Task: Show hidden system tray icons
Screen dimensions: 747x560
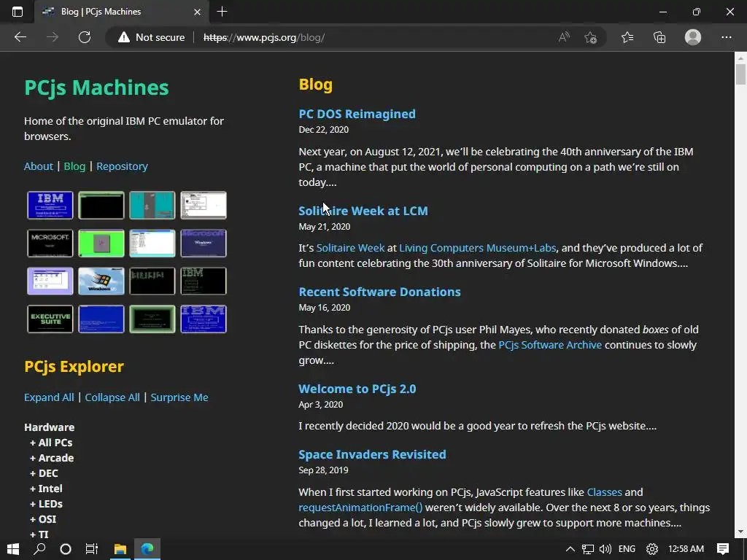Action: 570,549
